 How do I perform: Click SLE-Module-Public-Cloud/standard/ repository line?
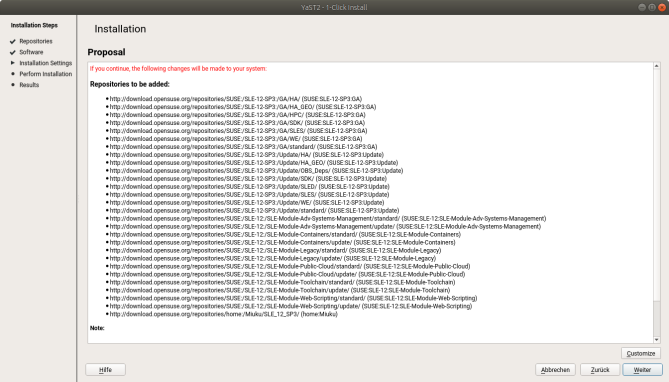(290, 266)
